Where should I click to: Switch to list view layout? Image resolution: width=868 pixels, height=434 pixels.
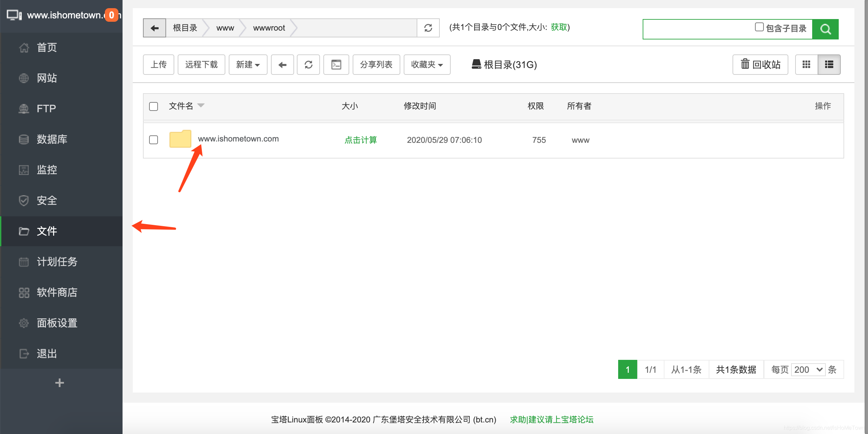click(x=829, y=65)
